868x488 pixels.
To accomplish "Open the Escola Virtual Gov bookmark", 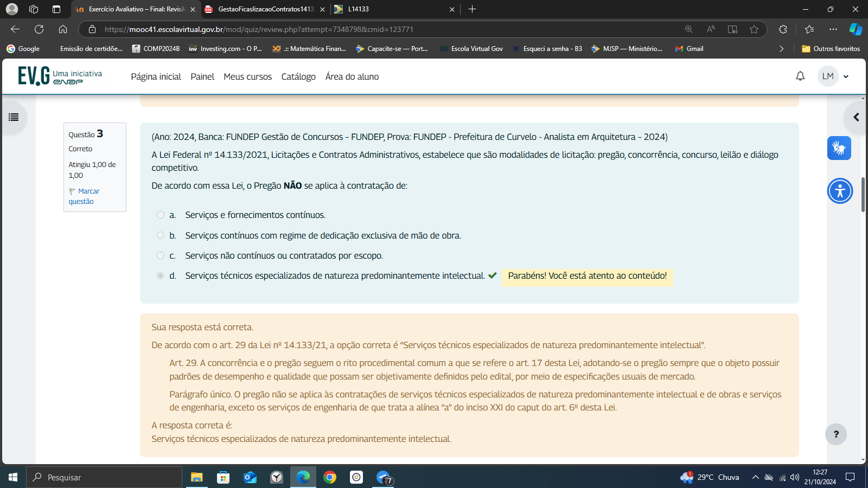I will tap(471, 49).
